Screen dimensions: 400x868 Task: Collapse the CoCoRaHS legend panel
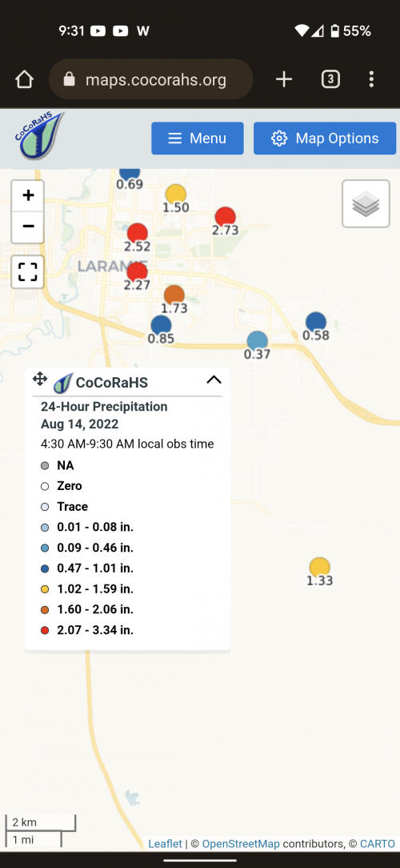click(214, 380)
